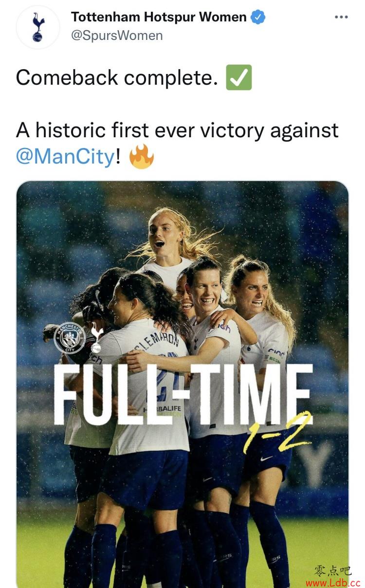Click the green check mark emoji

coord(239,77)
